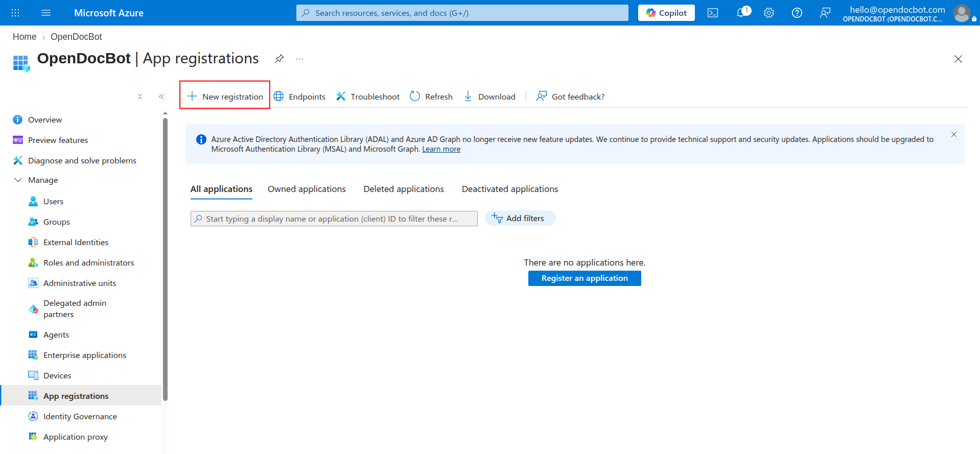Click Got feedback? in the toolbar
The width and height of the screenshot is (980, 454).
570,97
